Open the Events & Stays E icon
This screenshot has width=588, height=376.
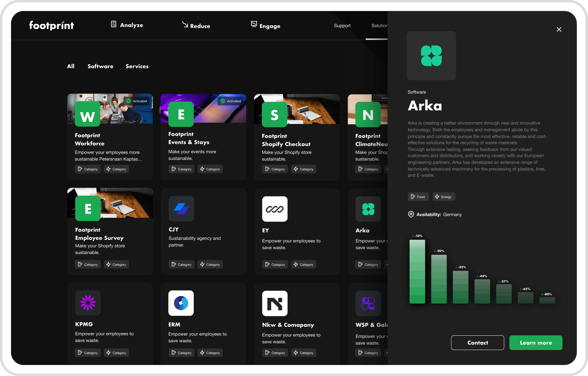[181, 114]
